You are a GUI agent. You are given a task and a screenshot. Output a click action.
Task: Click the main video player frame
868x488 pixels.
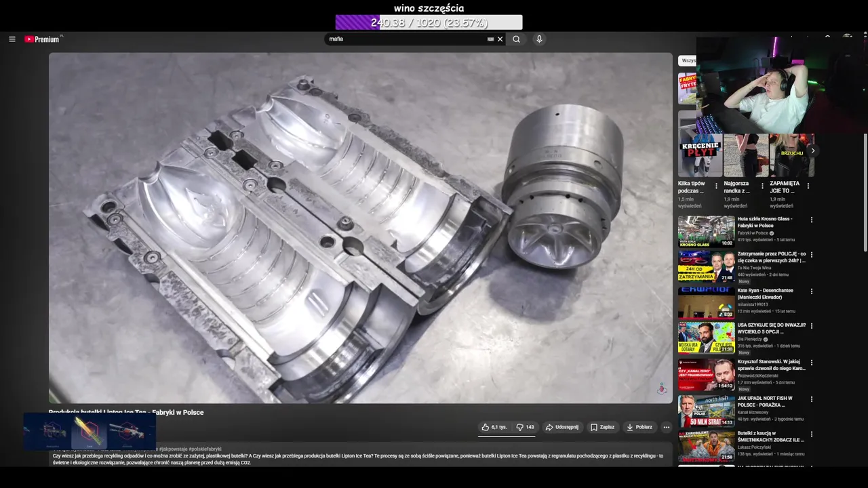pyautogui.click(x=360, y=228)
